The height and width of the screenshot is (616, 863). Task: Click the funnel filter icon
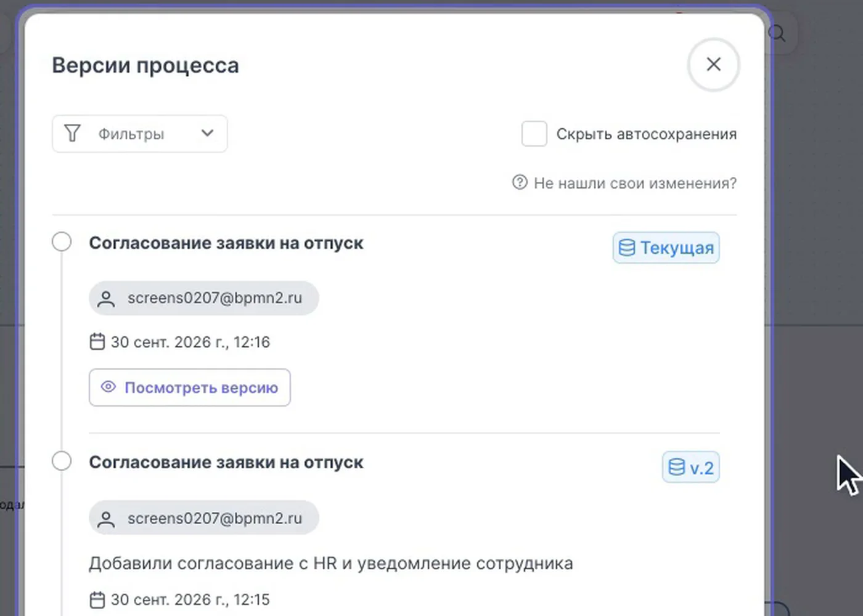click(x=72, y=133)
